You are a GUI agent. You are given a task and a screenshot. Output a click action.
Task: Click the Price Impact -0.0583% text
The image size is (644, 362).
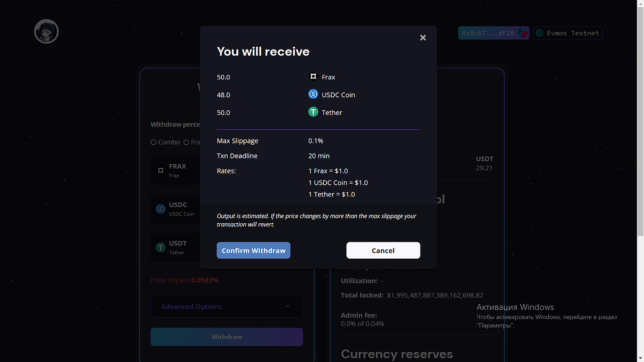184,280
